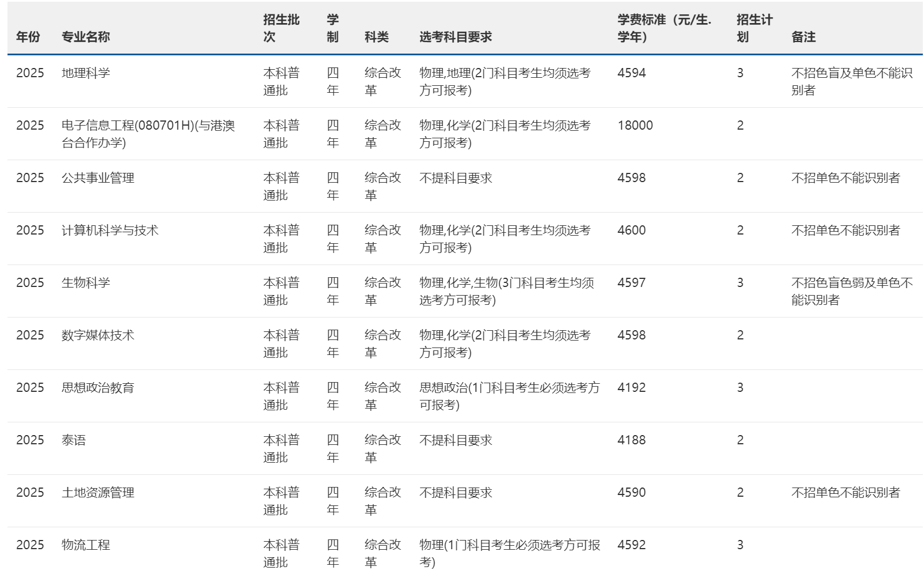Select the 不招色盲色弱及单色不能识别者 remark
The height and width of the screenshot is (578, 924).
[851, 291]
